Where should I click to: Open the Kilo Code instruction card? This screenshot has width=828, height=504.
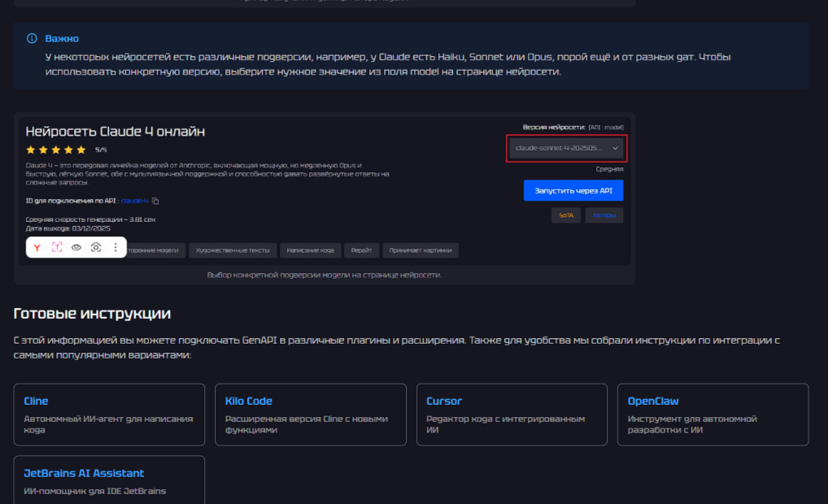[x=310, y=415]
